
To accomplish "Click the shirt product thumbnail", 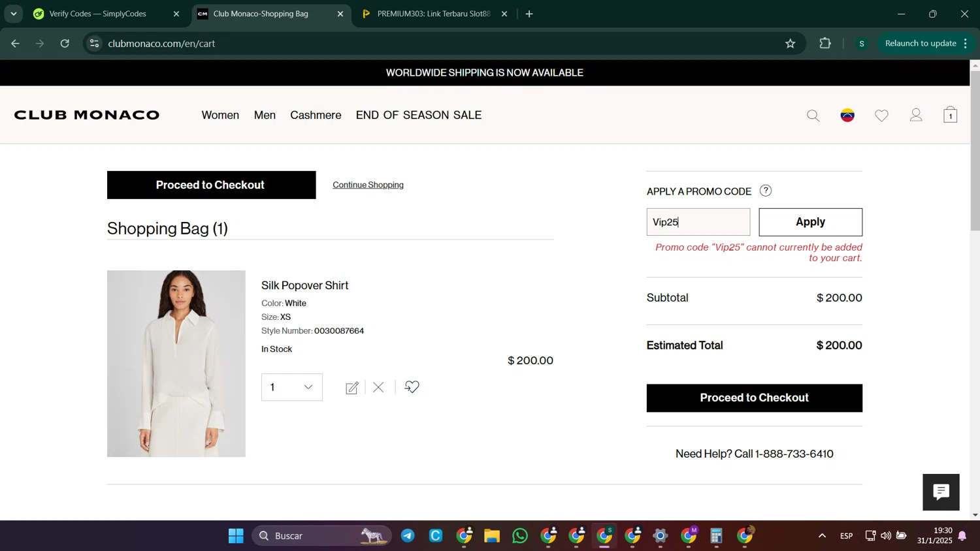I will [176, 364].
